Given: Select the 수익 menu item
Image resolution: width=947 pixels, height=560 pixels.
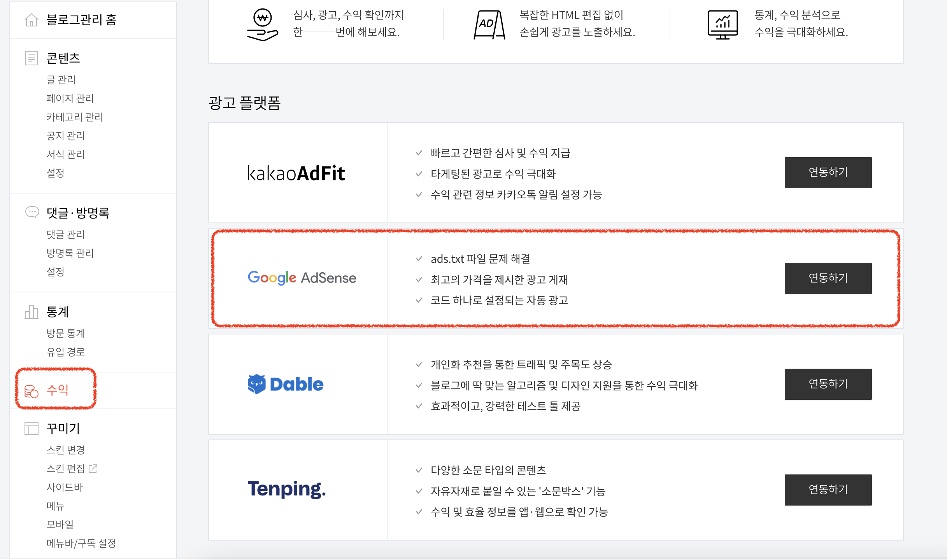Looking at the screenshot, I should (58, 390).
